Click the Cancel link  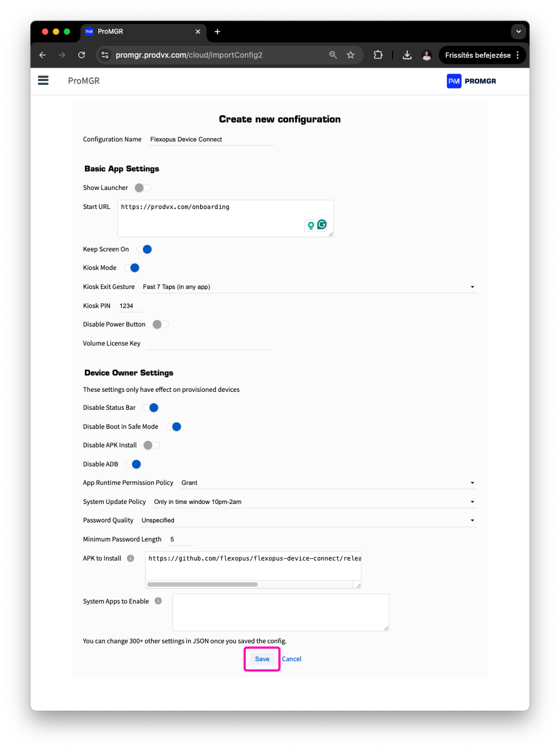tap(291, 659)
